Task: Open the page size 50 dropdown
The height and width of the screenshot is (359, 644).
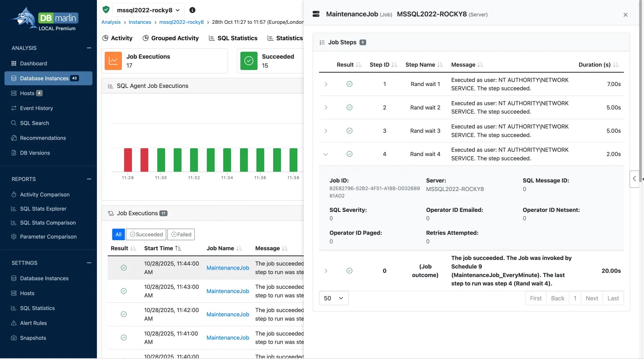Action: pyautogui.click(x=334, y=298)
